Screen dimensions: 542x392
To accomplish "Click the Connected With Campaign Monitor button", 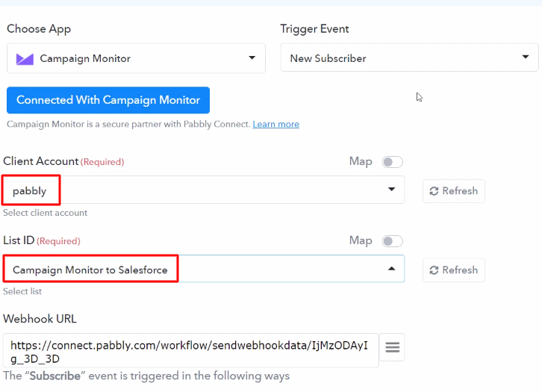I will [x=108, y=100].
